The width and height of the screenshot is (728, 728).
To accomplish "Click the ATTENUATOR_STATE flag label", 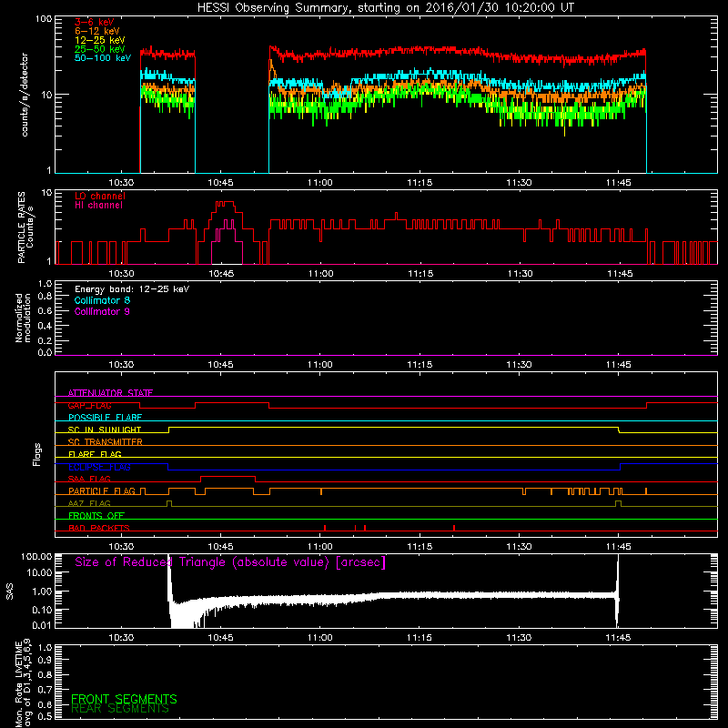I will pos(110,393).
